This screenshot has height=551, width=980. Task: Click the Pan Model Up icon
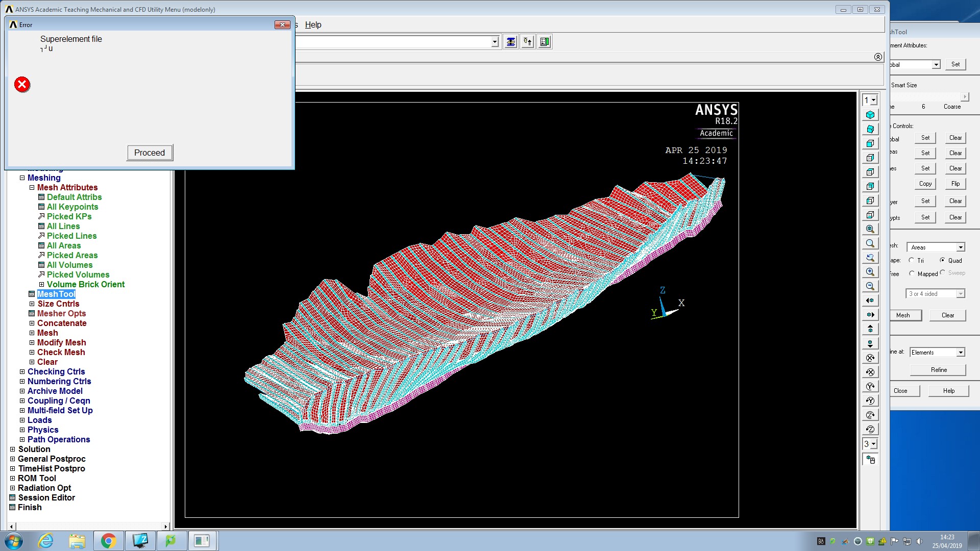870,329
